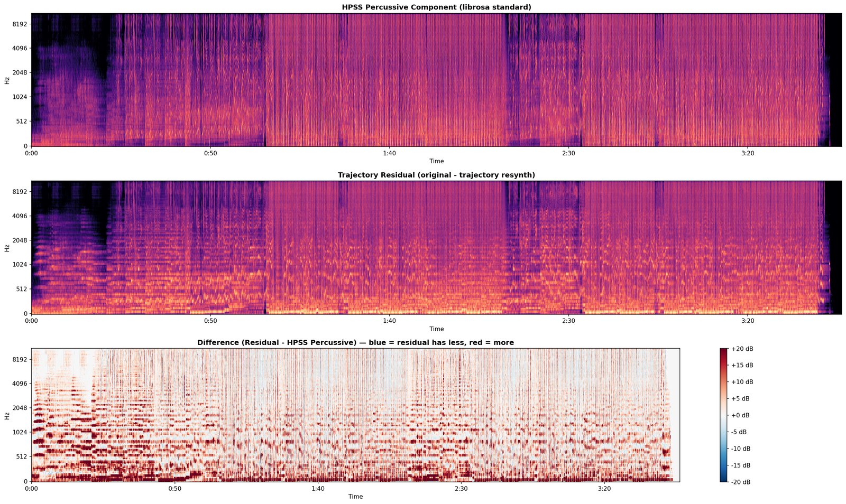Click the "Time" axis label under Trajectory Residual plot
The width and height of the screenshot is (846, 504).
tap(436, 329)
